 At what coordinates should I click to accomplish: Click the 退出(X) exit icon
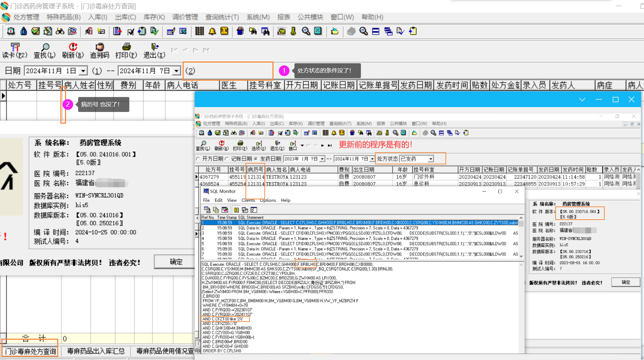[155, 47]
